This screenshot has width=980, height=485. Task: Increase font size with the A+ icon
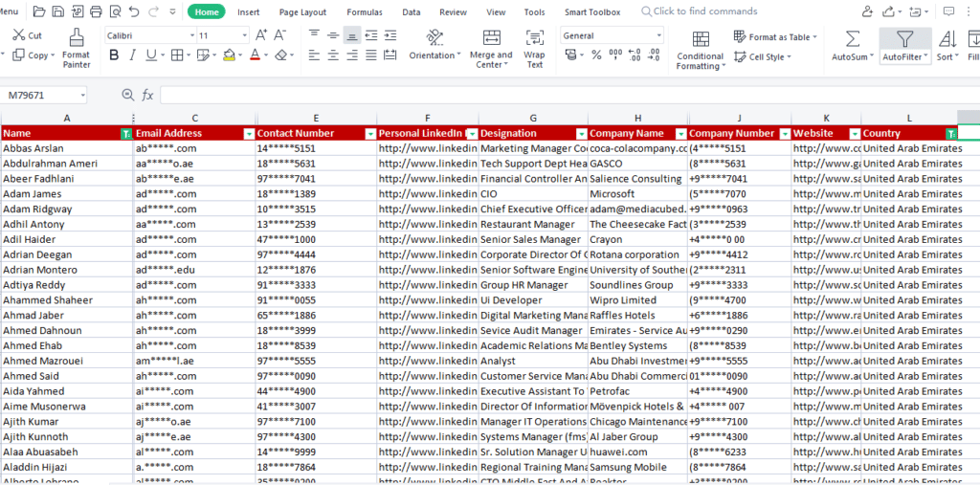pos(261,35)
